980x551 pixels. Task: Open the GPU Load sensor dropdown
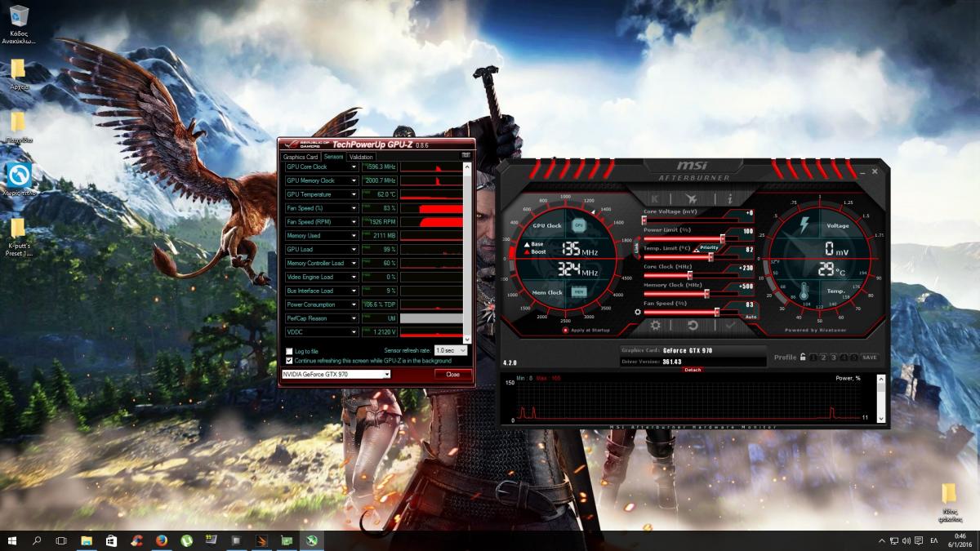click(354, 249)
